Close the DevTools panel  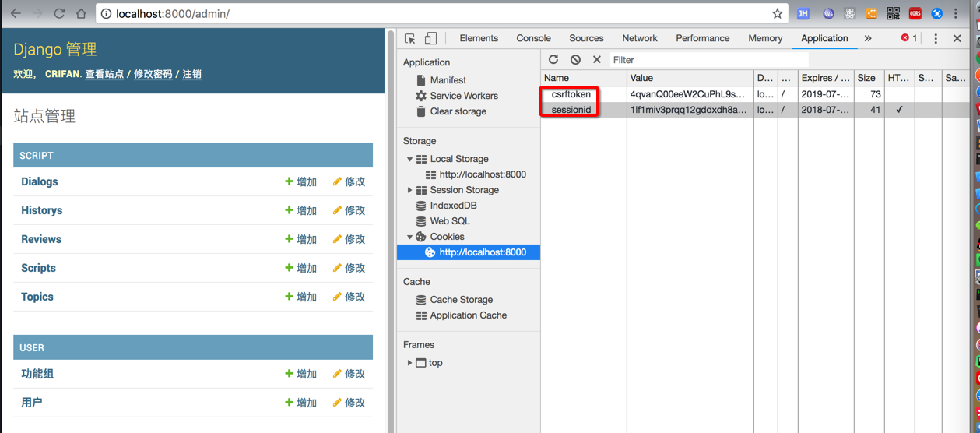point(957,38)
